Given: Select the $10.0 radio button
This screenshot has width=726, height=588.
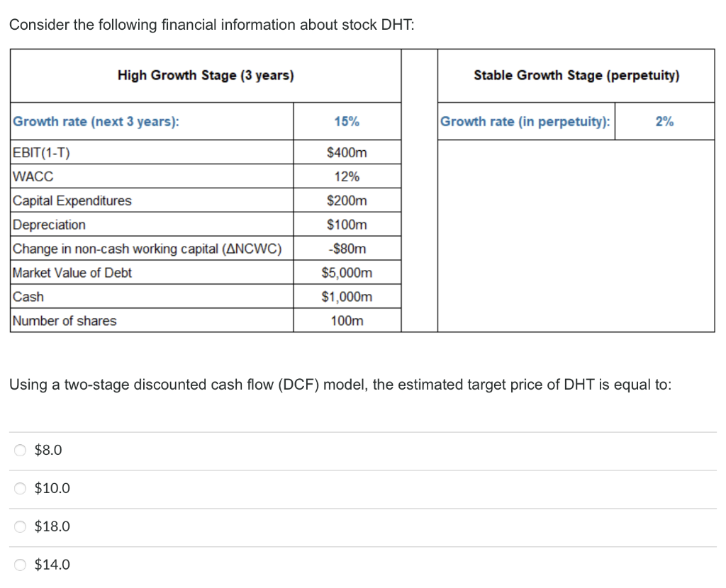Looking at the screenshot, I should (20, 487).
